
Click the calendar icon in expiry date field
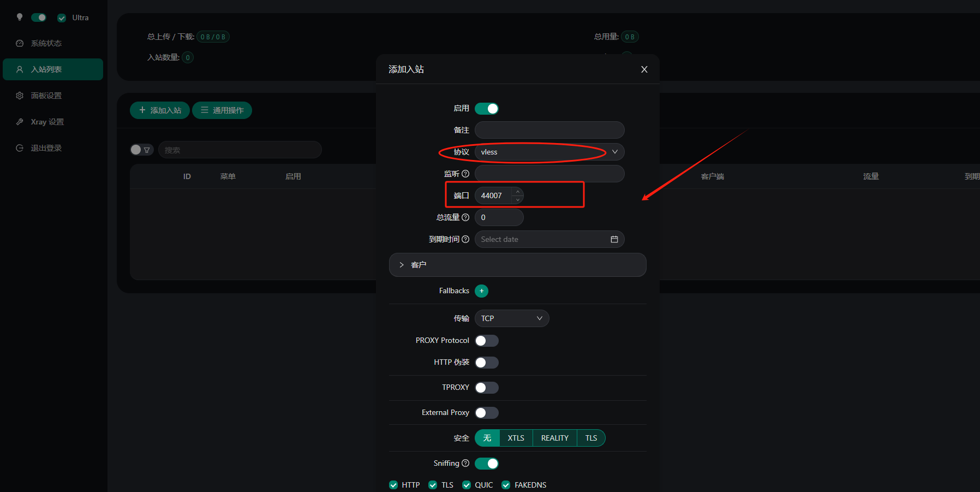click(614, 239)
